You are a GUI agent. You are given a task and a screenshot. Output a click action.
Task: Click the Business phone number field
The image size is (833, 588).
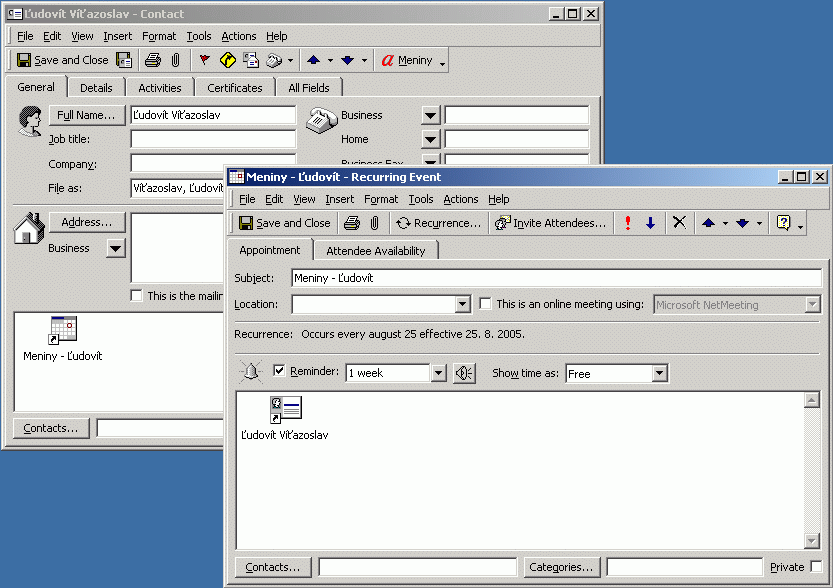tap(516, 115)
